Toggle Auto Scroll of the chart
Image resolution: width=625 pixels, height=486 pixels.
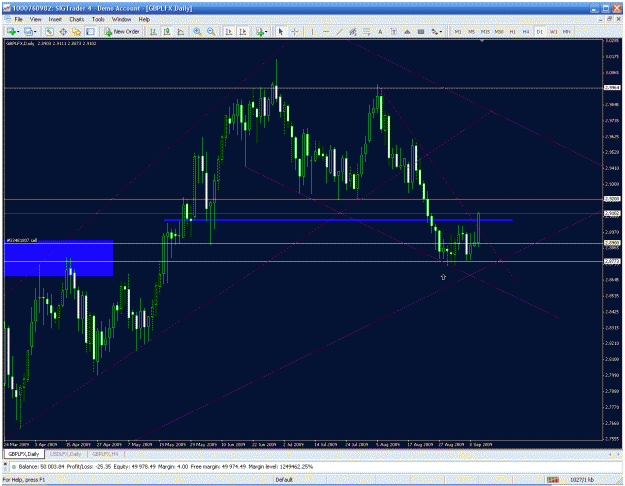[x=229, y=31]
